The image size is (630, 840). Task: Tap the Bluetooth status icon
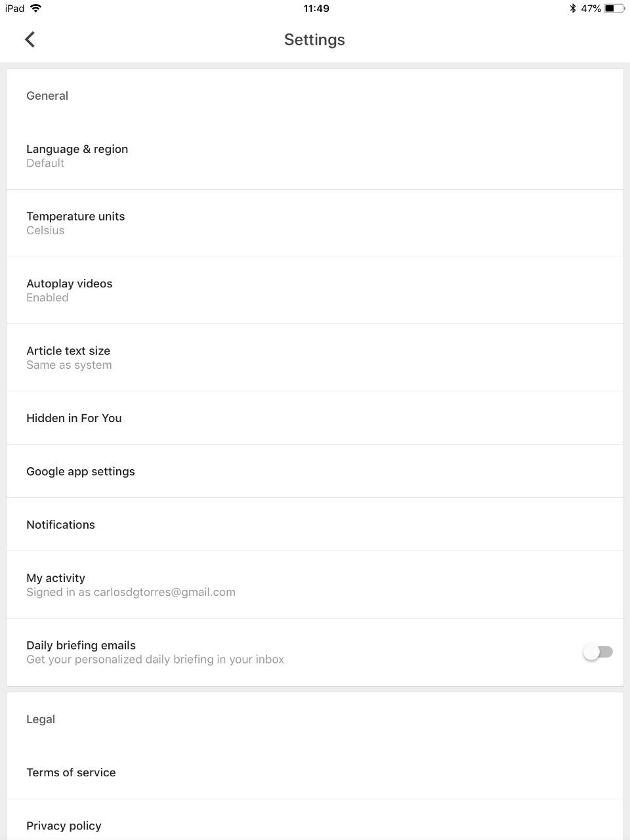click(572, 9)
